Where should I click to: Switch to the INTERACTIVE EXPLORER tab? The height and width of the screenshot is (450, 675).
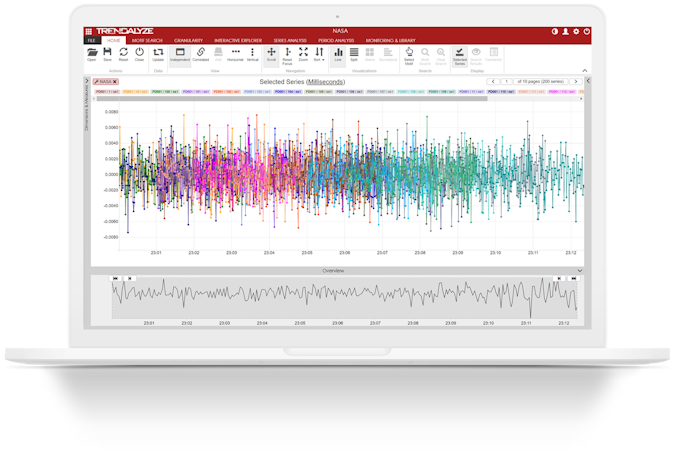(x=238, y=40)
